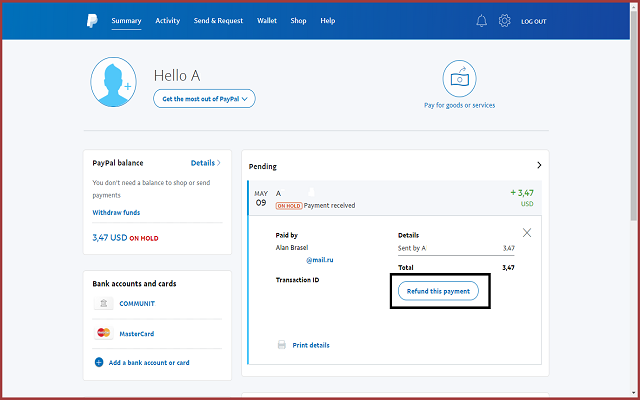Screen dimensions: 640x400
Task: Select the COMMUNIT bank icon
Action: (x=102, y=304)
